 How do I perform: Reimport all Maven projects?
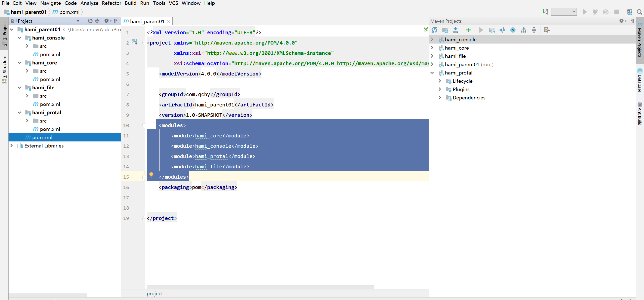[x=434, y=30]
